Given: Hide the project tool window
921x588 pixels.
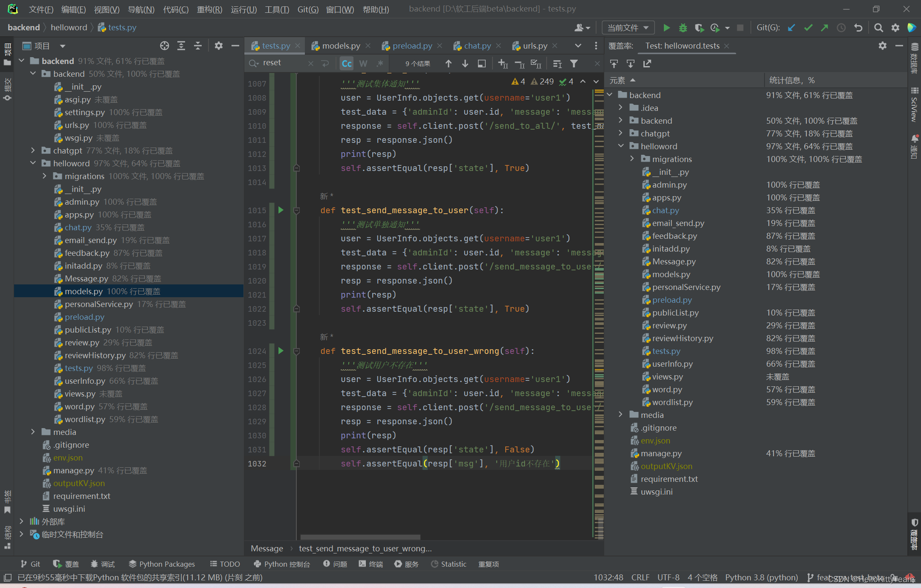Looking at the screenshot, I should tap(235, 46).
